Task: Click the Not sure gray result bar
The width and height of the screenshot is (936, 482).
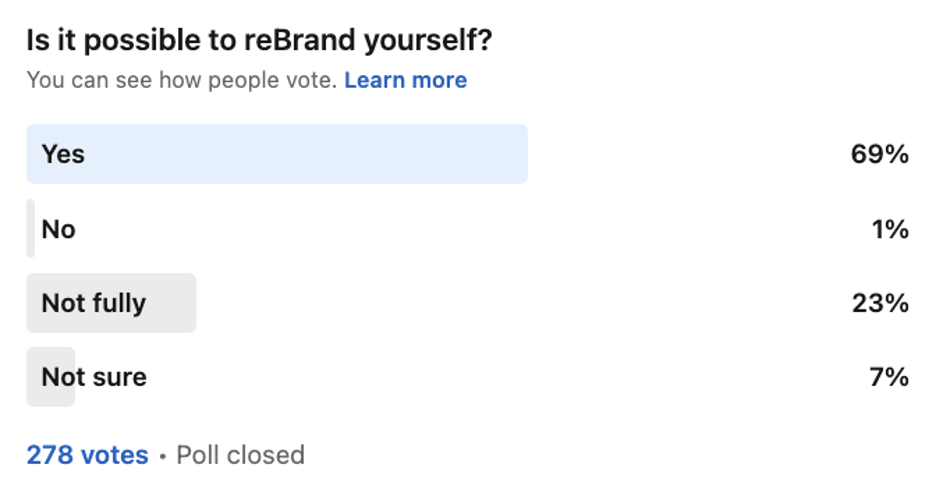Action: coord(51,377)
